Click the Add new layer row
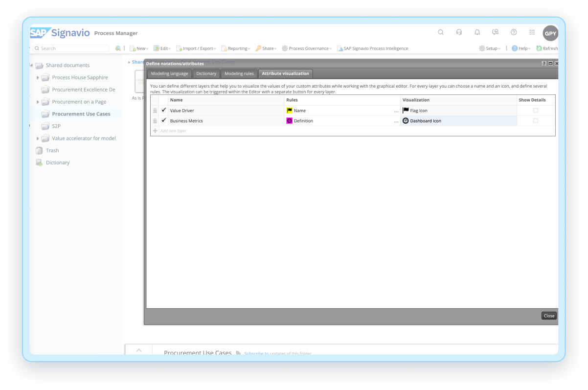Screen dimensions: 588x390 [x=173, y=131]
